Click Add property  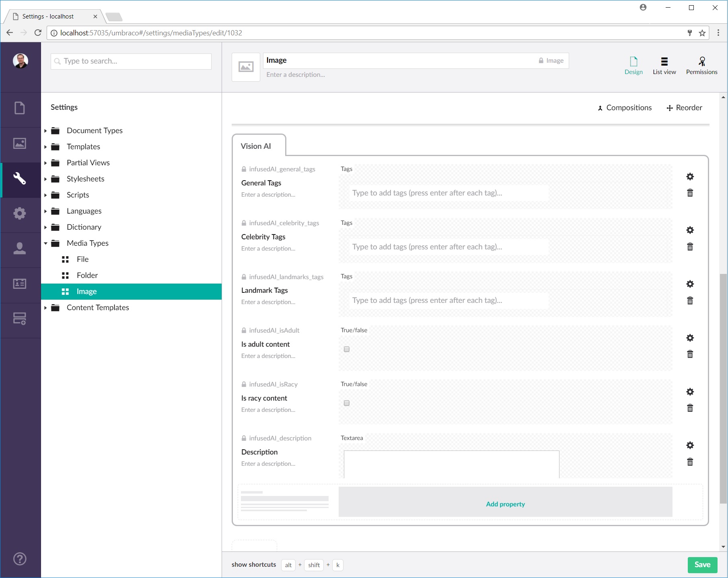tap(505, 504)
